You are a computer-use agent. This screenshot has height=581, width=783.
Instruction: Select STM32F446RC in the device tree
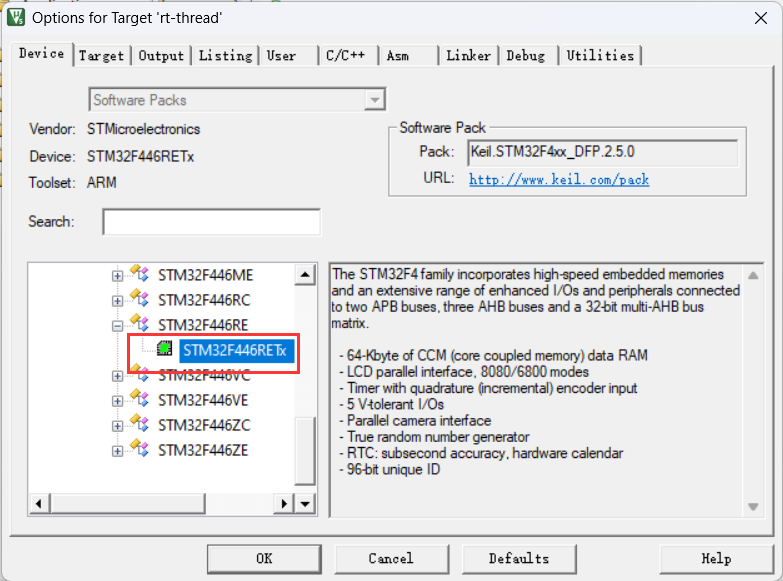click(204, 300)
